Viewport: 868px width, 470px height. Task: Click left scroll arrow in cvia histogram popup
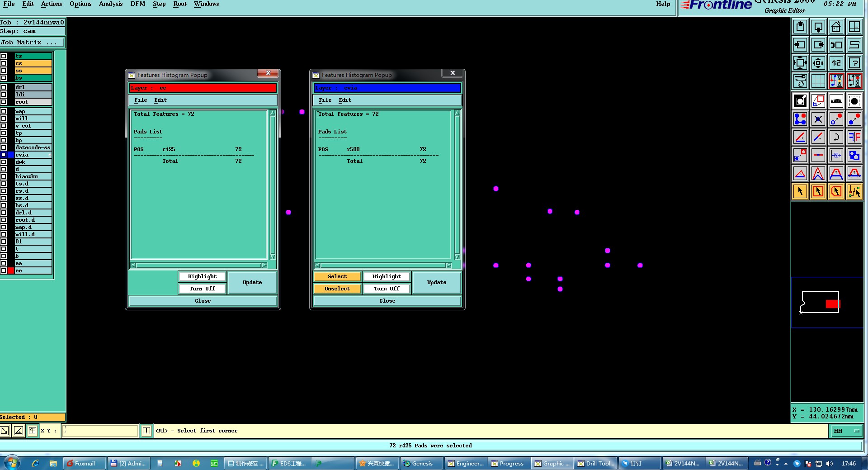click(318, 266)
